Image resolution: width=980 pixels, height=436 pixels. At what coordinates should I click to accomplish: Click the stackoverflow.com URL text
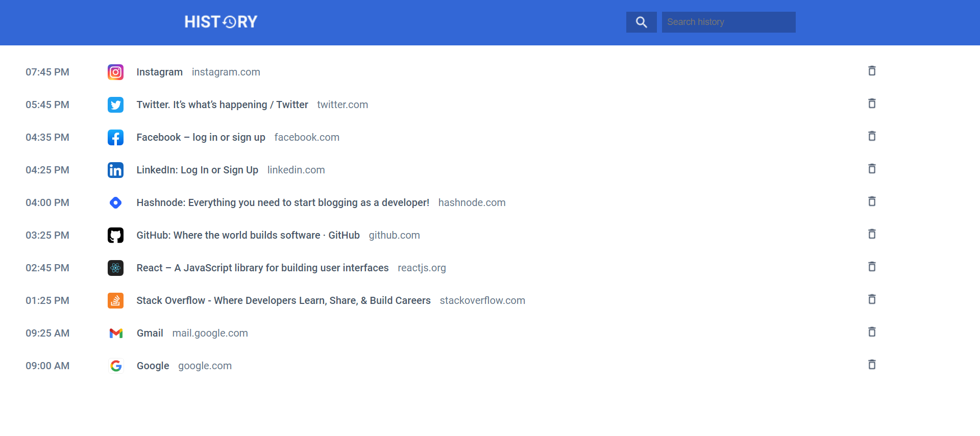coord(482,300)
